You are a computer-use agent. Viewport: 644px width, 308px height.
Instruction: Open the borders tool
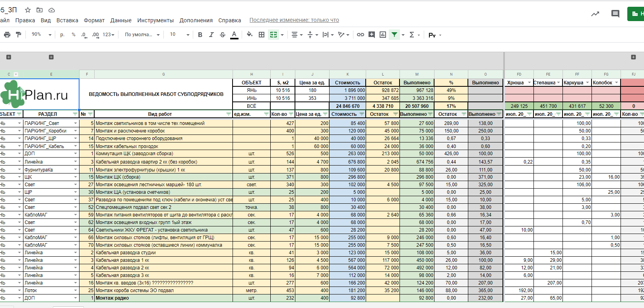point(262,35)
